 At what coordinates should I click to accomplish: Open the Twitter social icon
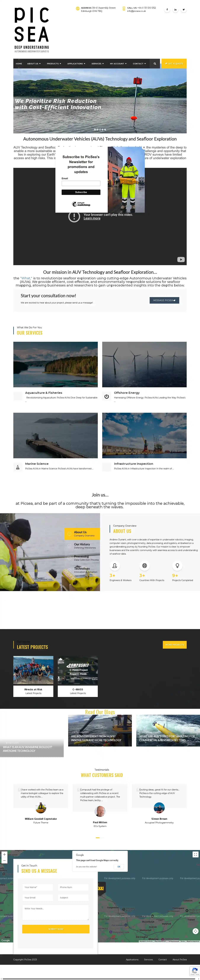[x=184, y=9]
